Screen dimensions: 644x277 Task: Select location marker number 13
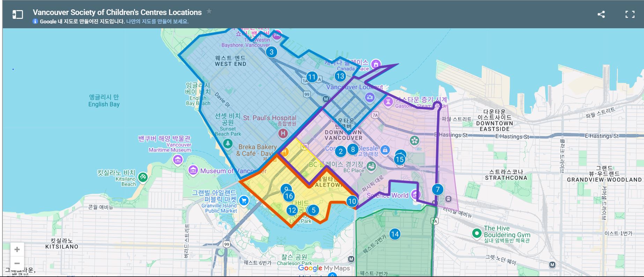[x=340, y=76]
